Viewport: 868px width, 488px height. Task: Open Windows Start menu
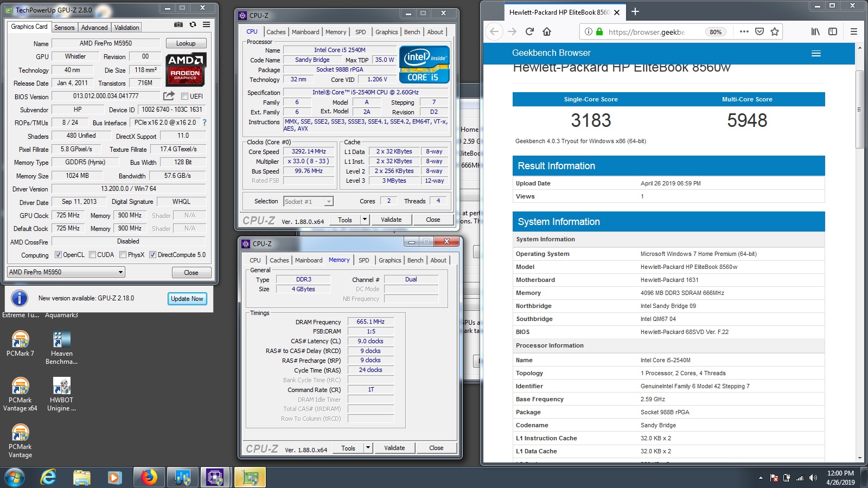pyautogui.click(x=15, y=477)
